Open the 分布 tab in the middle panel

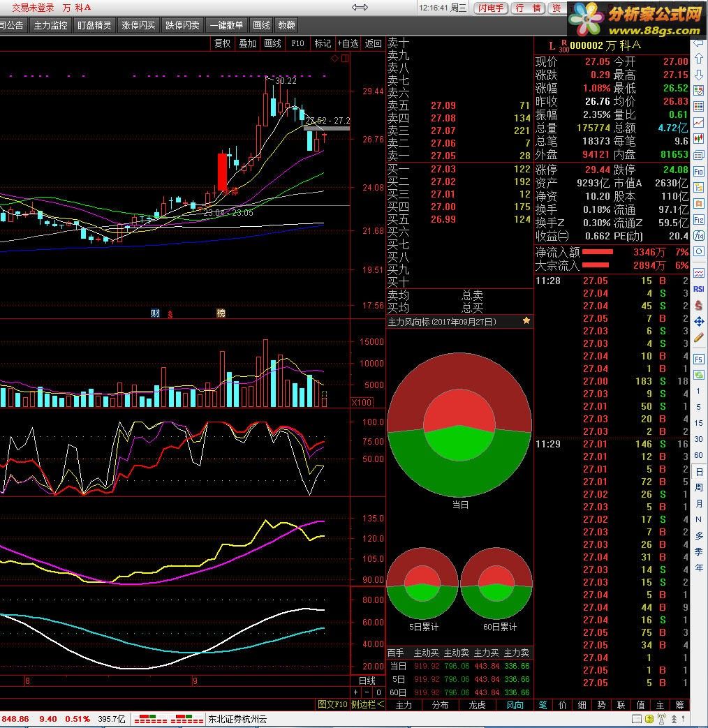click(440, 705)
